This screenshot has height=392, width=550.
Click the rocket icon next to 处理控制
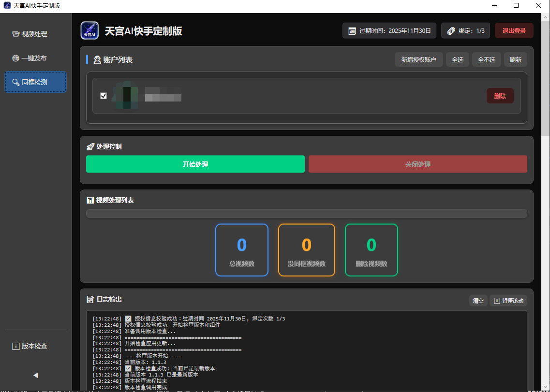click(x=90, y=146)
